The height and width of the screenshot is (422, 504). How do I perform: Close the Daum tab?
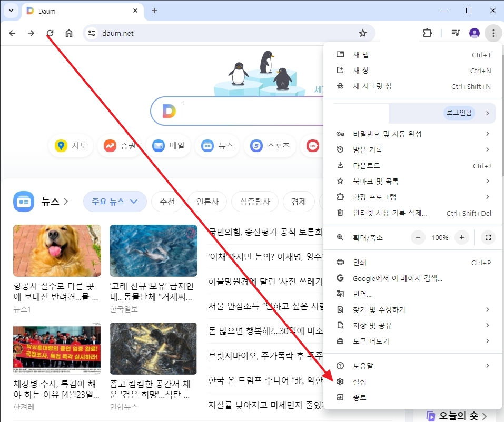135,11
